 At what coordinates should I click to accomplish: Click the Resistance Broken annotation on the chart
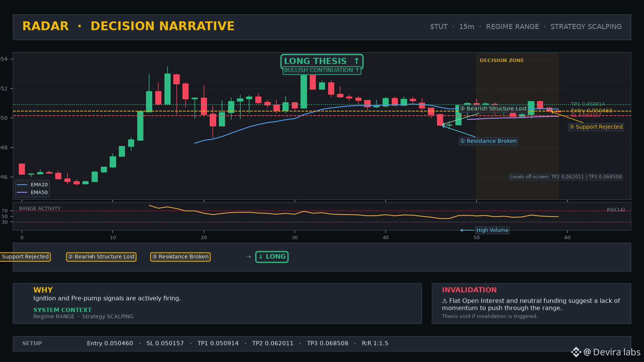coord(488,141)
